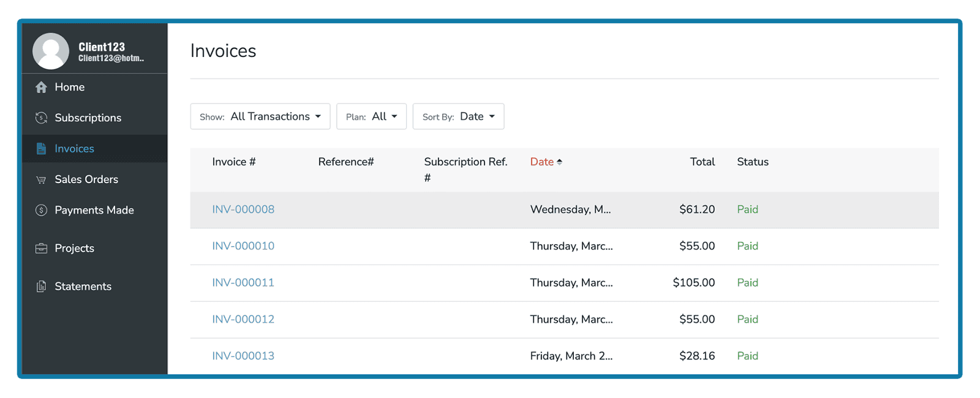Select Payments Made menu item
Screen dimensions: 980x398
pos(94,211)
